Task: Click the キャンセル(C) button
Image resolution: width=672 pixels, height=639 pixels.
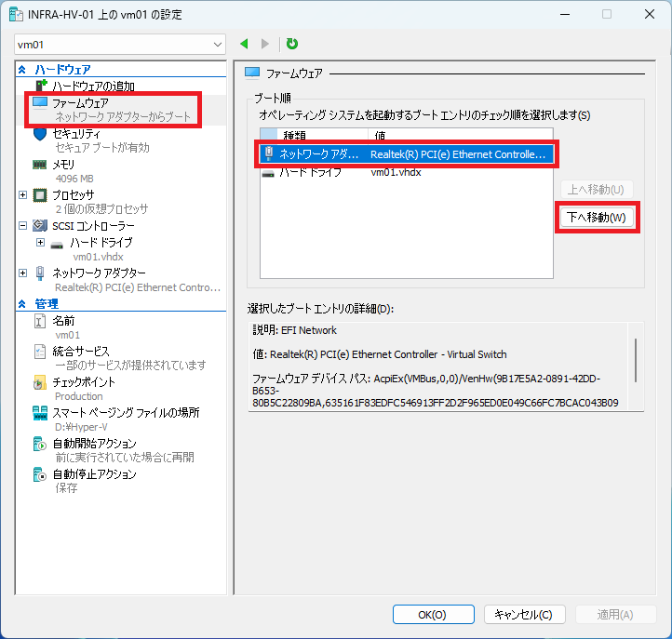Action: 524,615
